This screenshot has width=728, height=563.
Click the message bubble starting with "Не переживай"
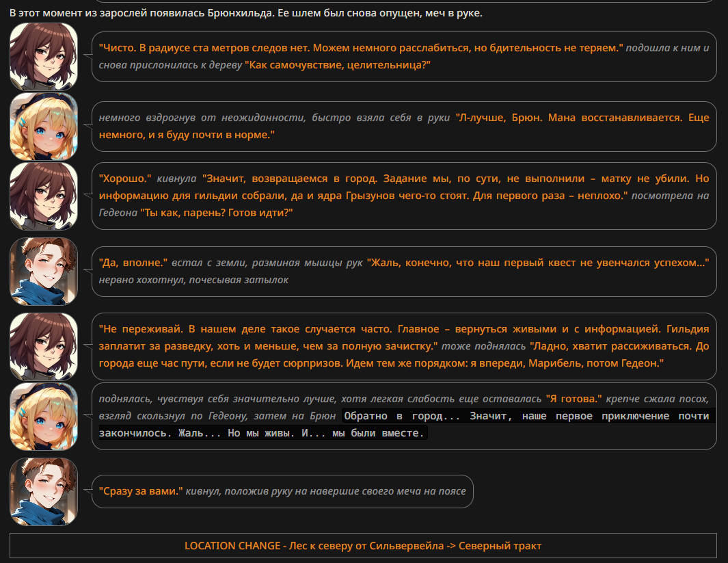(x=404, y=347)
